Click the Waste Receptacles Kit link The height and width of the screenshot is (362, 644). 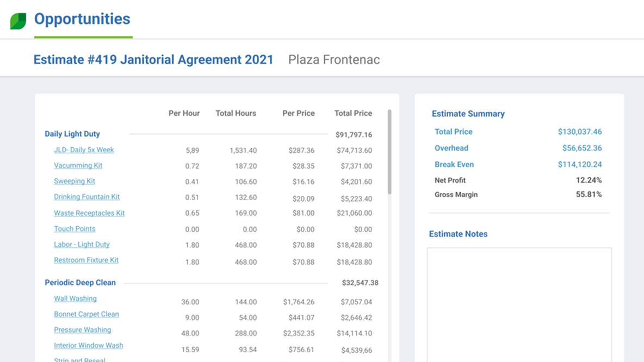click(x=89, y=213)
